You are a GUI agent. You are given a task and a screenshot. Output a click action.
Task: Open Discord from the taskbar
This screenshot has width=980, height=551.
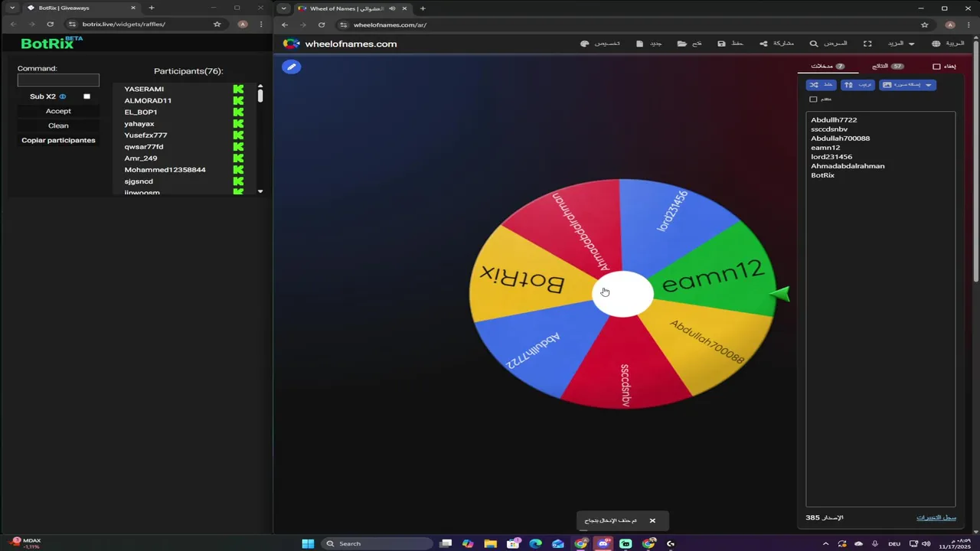click(603, 543)
